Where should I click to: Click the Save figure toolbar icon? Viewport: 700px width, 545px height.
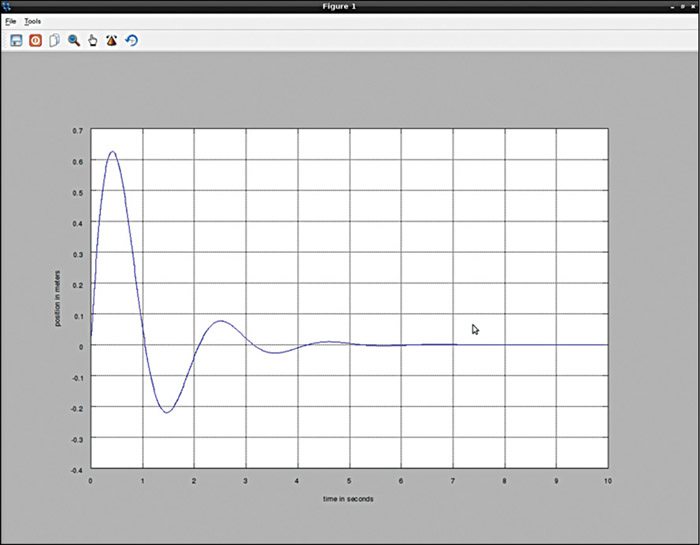coord(16,41)
